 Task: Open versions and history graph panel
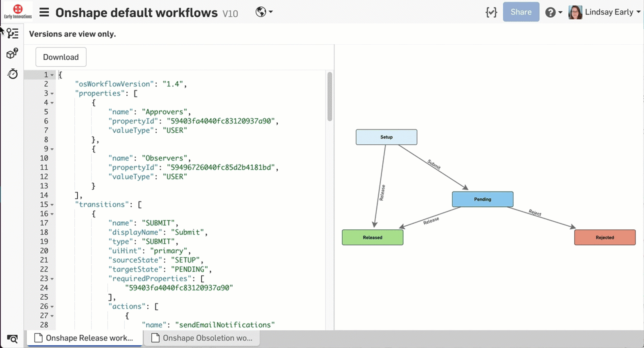[x=12, y=33]
